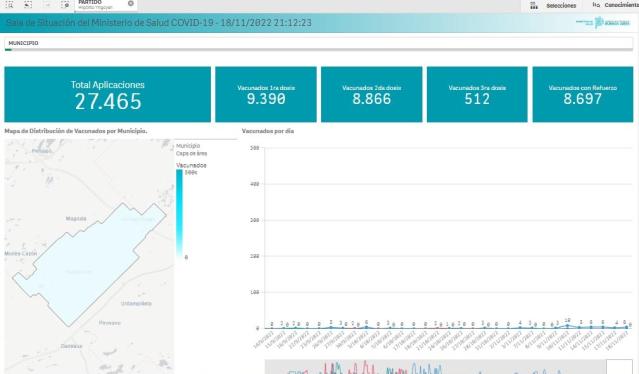Open the selections tool grid icon
The width and height of the screenshot is (639, 374).
534,5
